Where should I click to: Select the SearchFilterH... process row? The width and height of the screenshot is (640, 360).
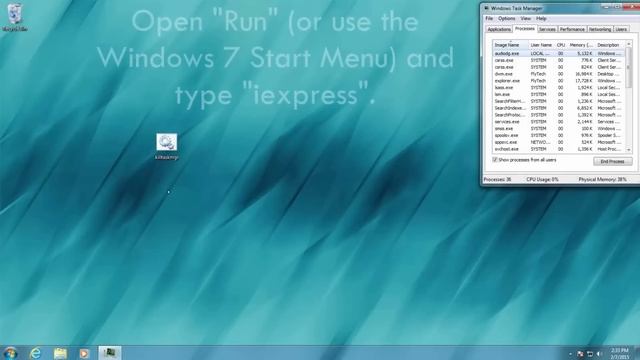[x=559, y=101]
